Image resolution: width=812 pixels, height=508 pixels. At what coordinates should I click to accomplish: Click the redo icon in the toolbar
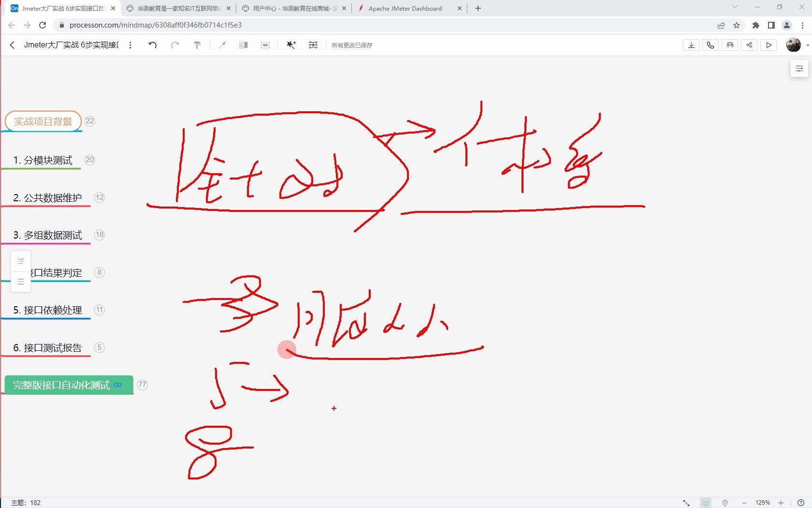pos(175,45)
